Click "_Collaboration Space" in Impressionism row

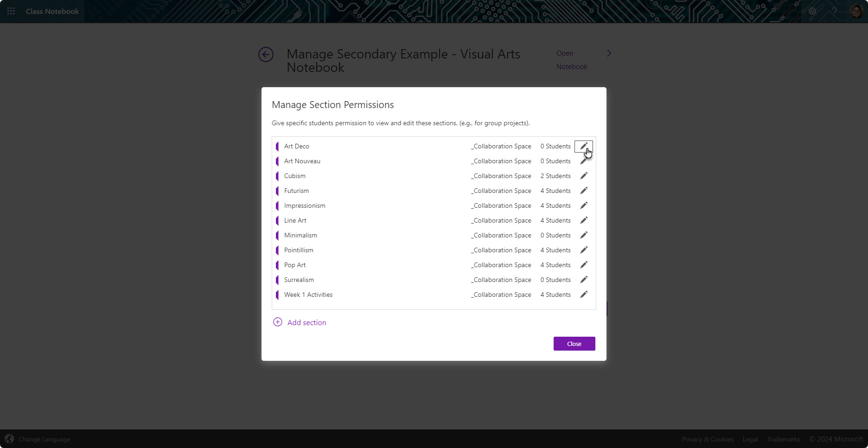pos(501,205)
